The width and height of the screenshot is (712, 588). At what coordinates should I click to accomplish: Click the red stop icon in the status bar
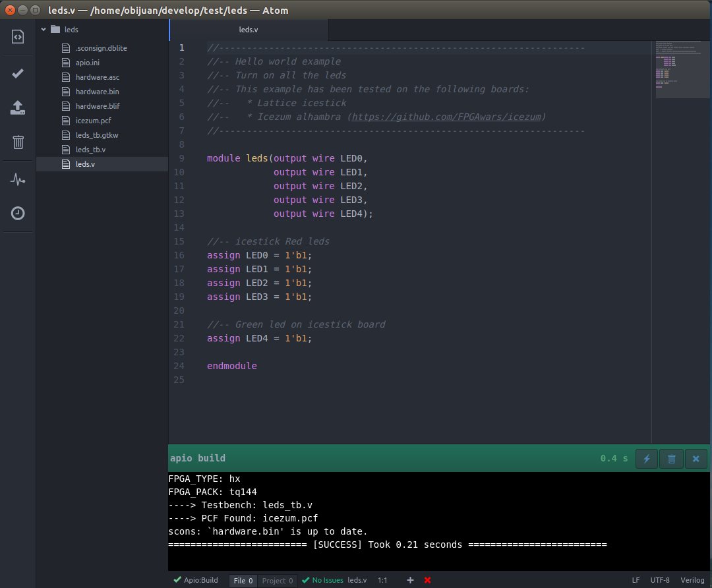click(696, 458)
